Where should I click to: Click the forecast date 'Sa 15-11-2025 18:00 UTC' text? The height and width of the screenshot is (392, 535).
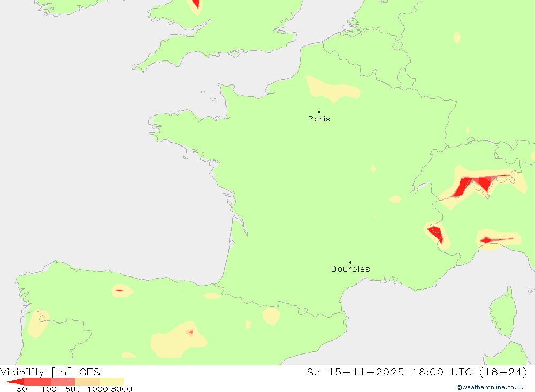[389, 372]
